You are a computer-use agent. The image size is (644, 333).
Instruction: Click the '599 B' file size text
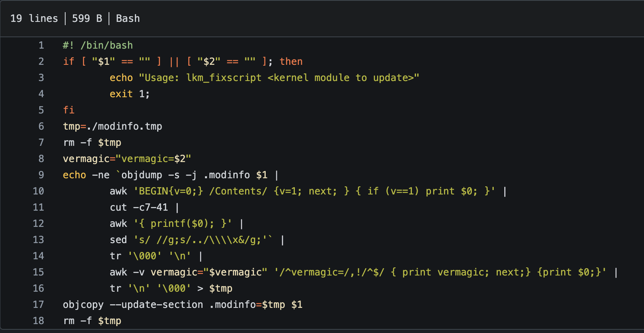click(x=87, y=19)
